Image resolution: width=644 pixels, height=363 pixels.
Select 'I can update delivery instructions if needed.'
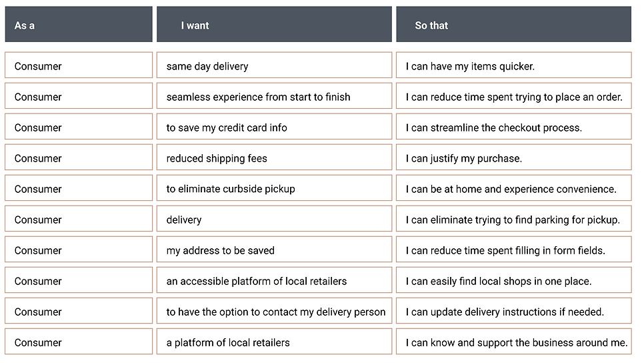click(513, 311)
